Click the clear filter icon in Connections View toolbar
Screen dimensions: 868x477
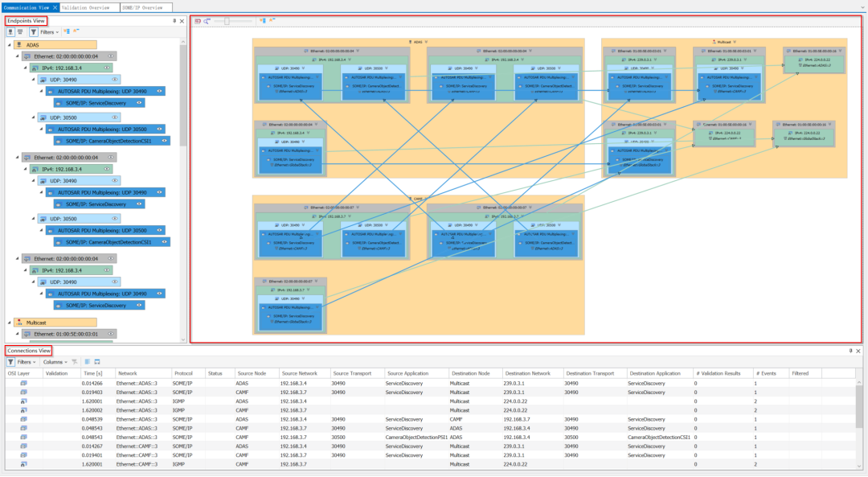(75, 362)
